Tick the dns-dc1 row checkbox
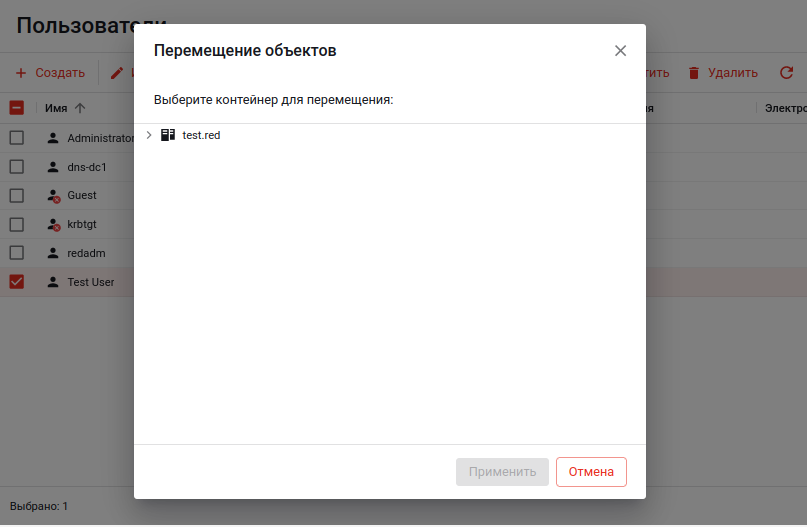 (17, 167)
